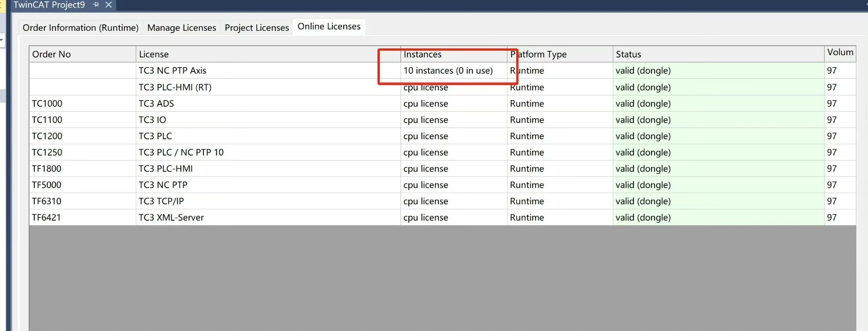Select the valid (dongle) status for TC1000

[719, 104]
